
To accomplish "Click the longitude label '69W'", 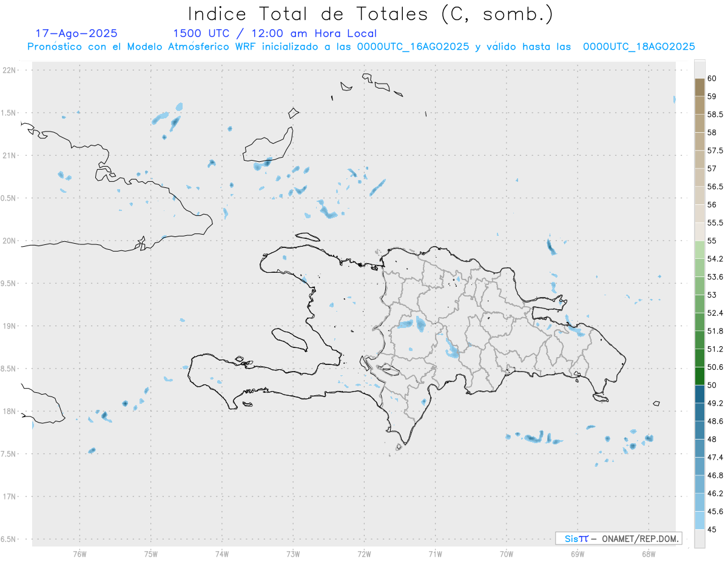I will pos(577,554).
